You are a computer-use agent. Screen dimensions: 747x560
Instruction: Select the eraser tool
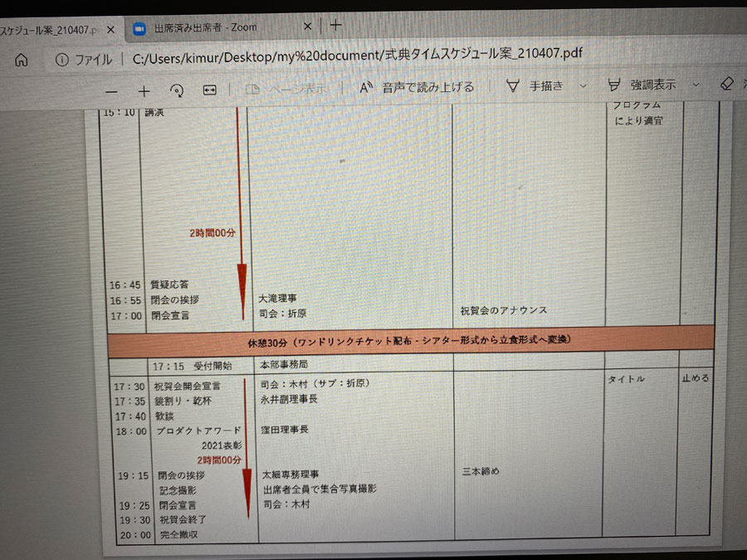coord(726,84)
